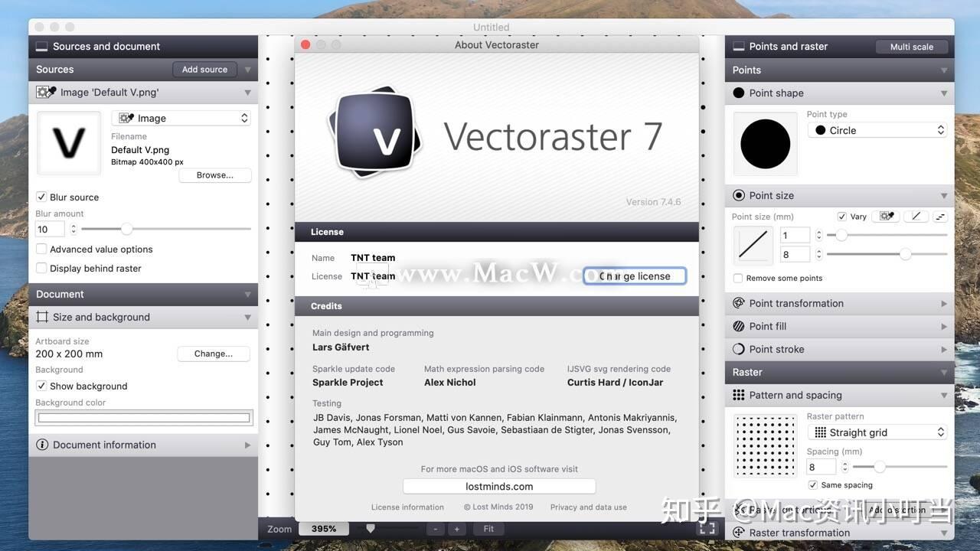Enable Remove some points
This screenshot has width=980, height=551.
[737, 278]
